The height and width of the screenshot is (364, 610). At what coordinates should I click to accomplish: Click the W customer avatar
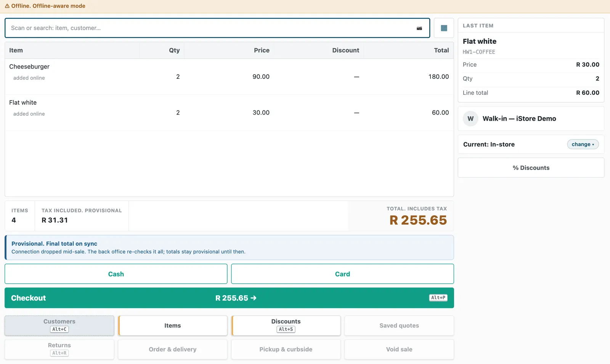point(470,118)
